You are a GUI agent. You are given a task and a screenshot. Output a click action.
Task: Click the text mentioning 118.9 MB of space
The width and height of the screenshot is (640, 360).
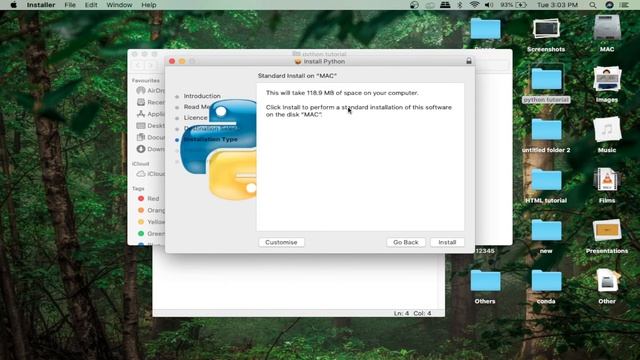[x=342, y=93]
